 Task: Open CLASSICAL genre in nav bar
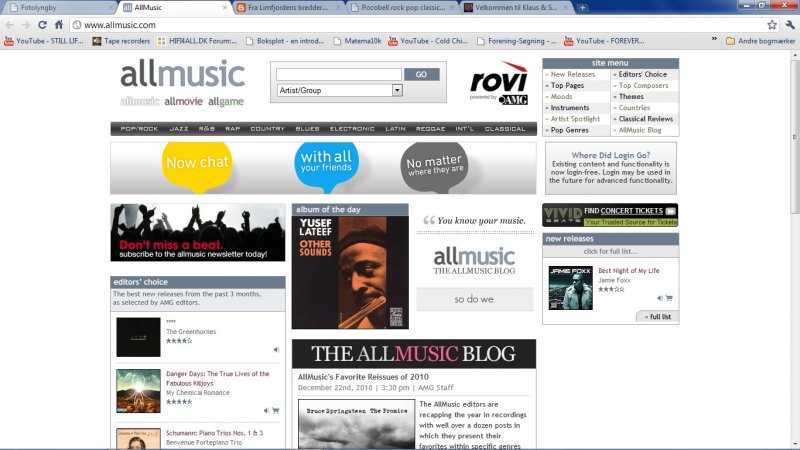pyautogui.click(x=505, y=129)
